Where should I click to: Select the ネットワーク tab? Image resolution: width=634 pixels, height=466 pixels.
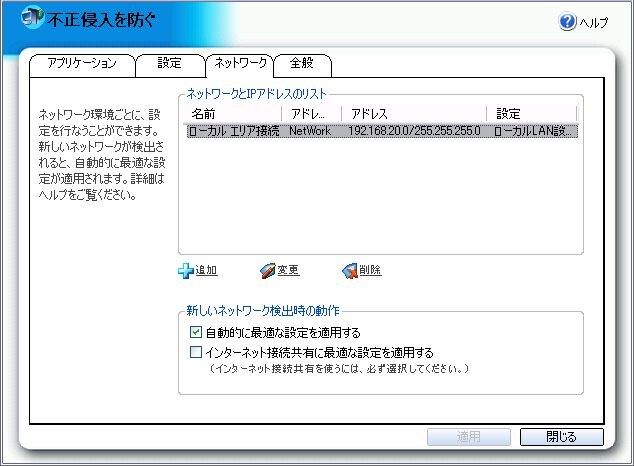pyautogui.click(x=240, y=65)
